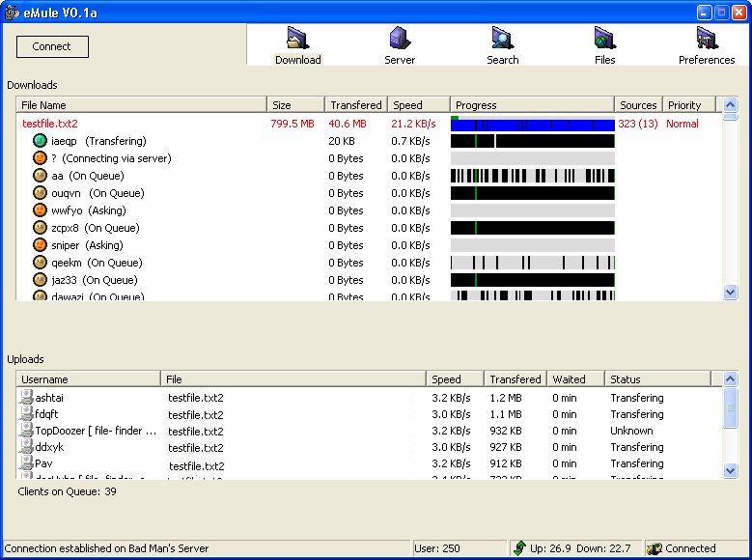
Task: Select the 'sniper (Asking)' source row
Action: click(370, 245)
